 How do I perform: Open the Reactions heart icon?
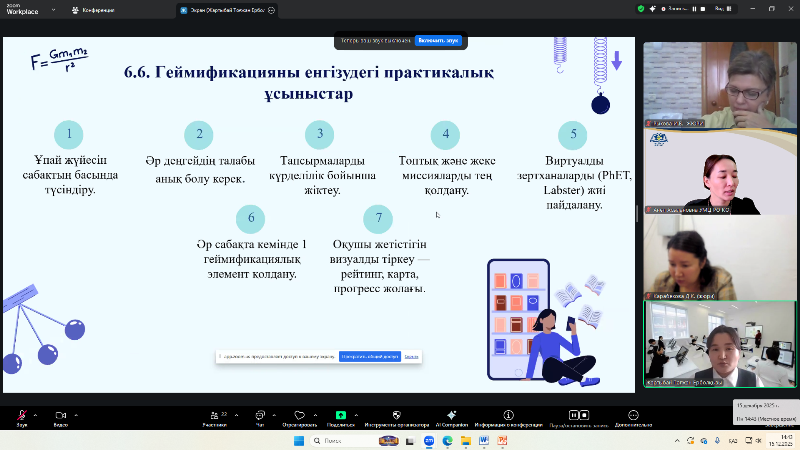point(298,415)
